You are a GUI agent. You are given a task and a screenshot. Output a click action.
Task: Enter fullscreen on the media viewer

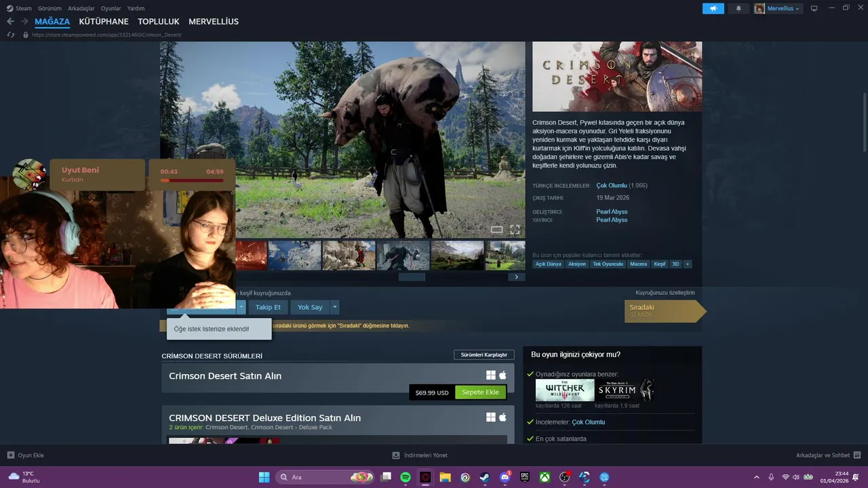515,230
